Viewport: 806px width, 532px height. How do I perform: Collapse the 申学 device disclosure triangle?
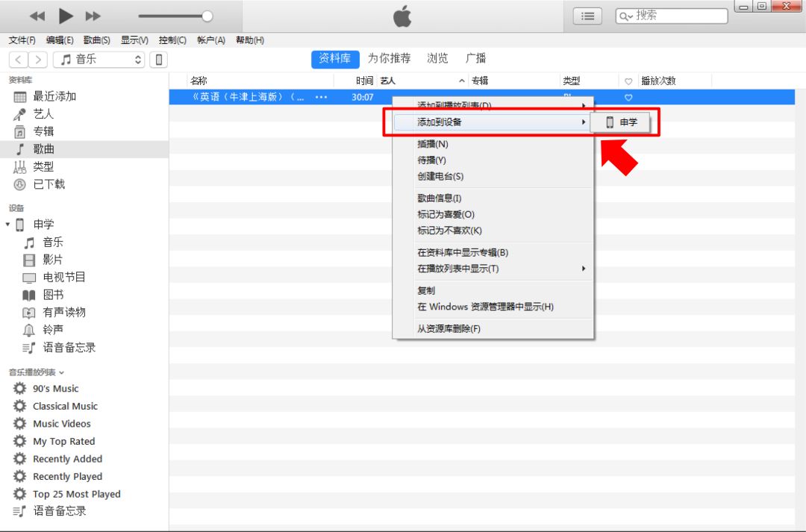pyautogui.click(x=7, y=224)
